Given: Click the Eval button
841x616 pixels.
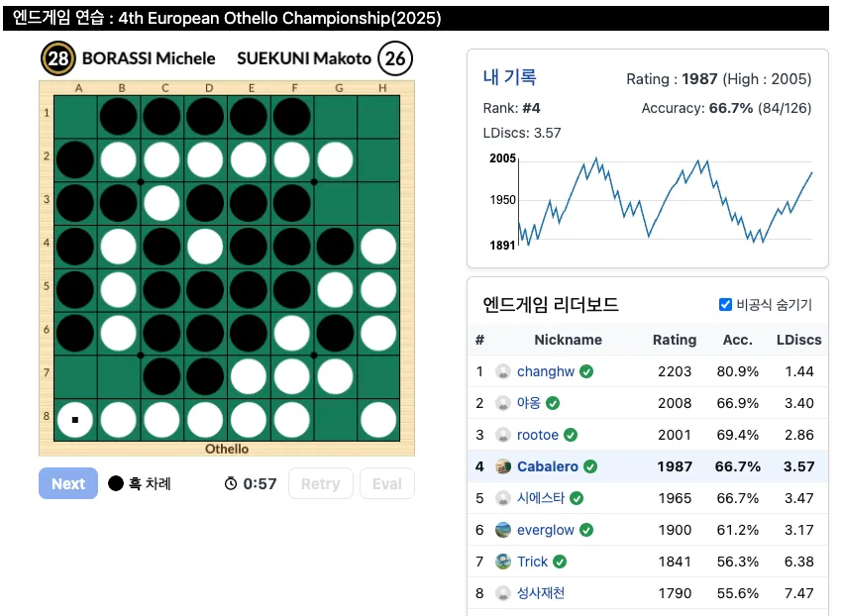Looking at the screenshot, I should [x=386, y=483].
